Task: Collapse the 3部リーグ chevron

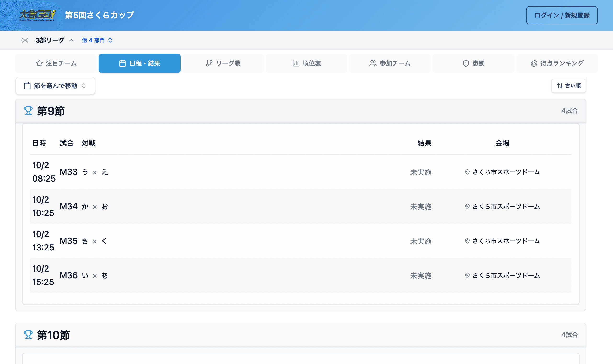Action: 71,40
